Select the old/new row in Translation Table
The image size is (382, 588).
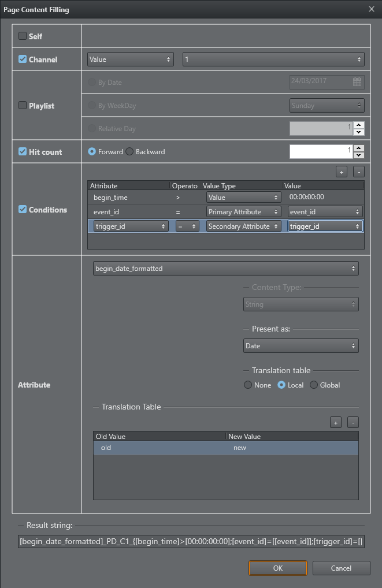point(225,448)
